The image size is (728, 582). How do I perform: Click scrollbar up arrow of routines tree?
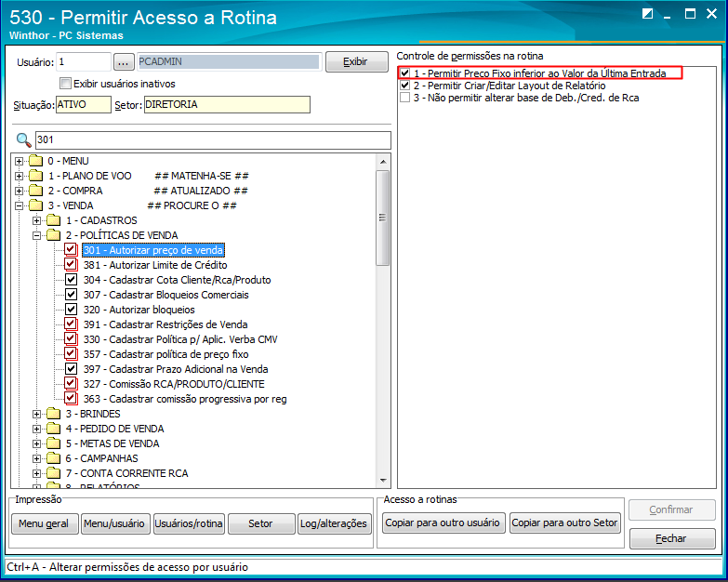pos(383,162)
